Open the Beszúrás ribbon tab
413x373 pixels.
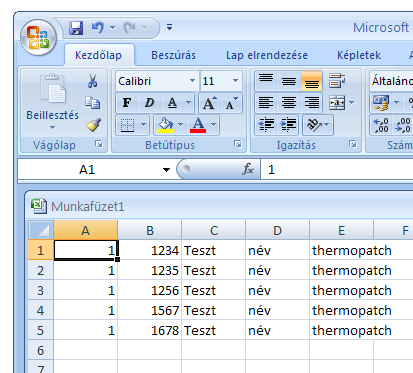click(173, 55)
